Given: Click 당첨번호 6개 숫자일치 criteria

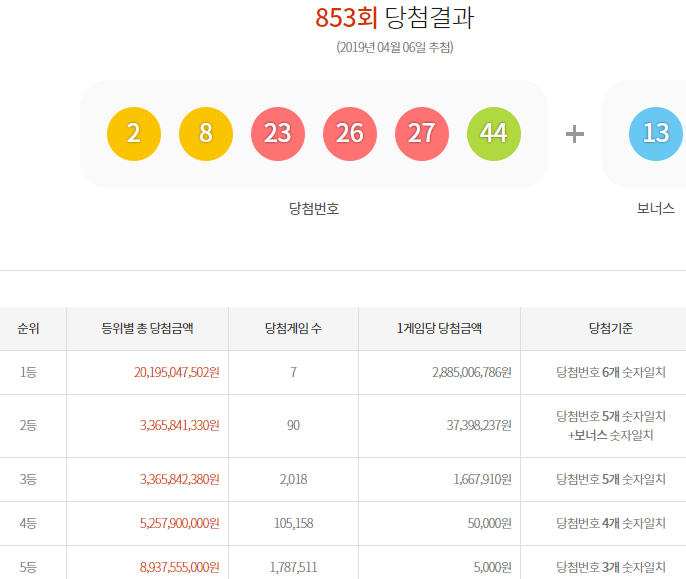Looking at the screenshot, I should point(611,372).
